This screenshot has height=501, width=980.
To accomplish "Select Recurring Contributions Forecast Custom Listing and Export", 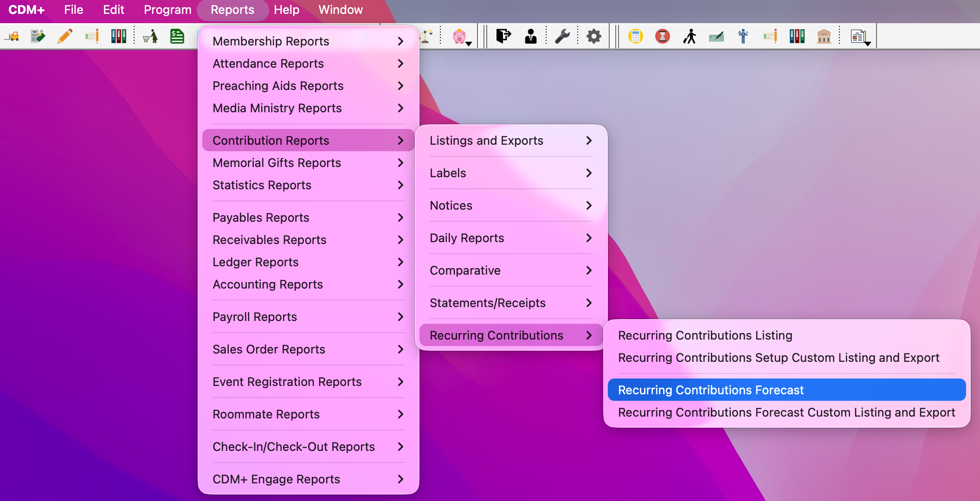I will (x=787, y=412).
